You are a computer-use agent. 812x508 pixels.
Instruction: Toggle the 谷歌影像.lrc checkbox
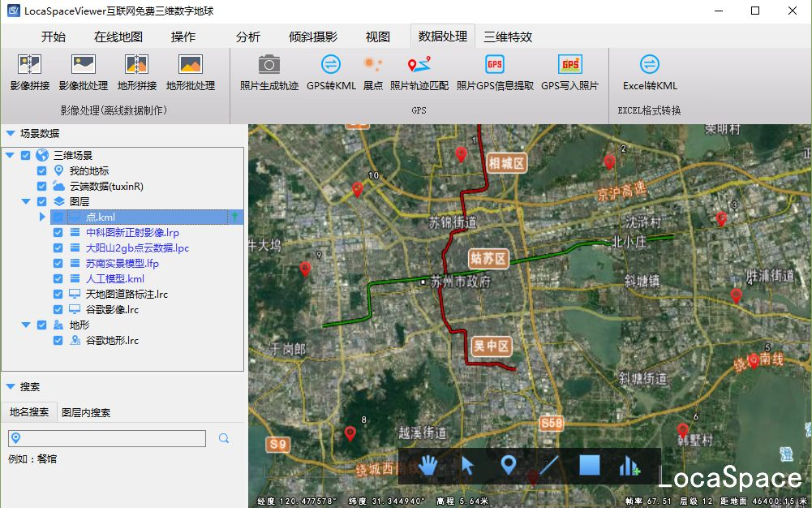(x=58, y=310)
